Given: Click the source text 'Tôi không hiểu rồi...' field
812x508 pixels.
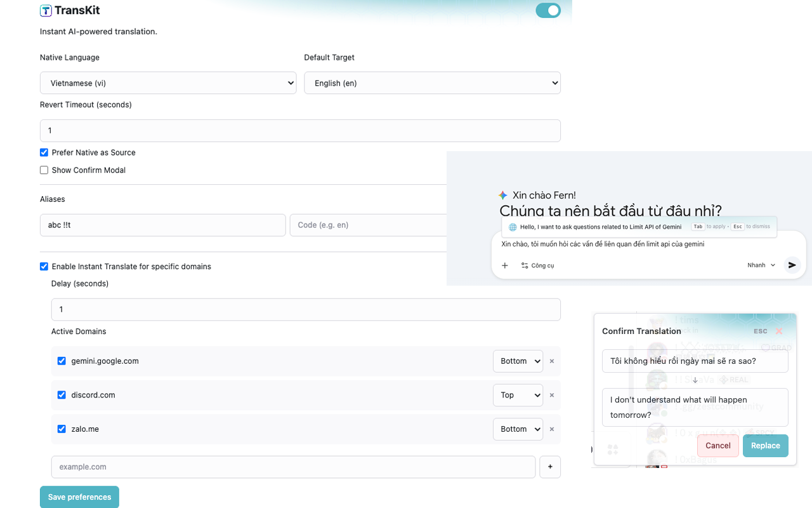Looking at the screenshot, I should point(695,361).
